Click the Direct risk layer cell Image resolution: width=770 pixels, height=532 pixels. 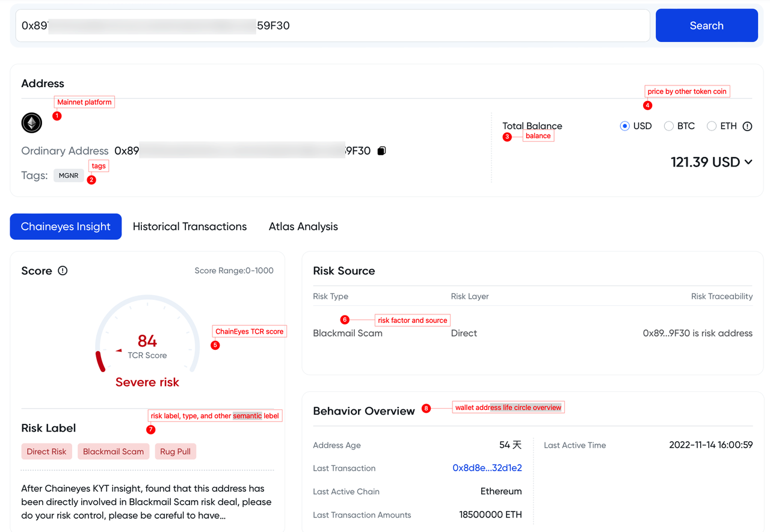[x=464, y=333]
